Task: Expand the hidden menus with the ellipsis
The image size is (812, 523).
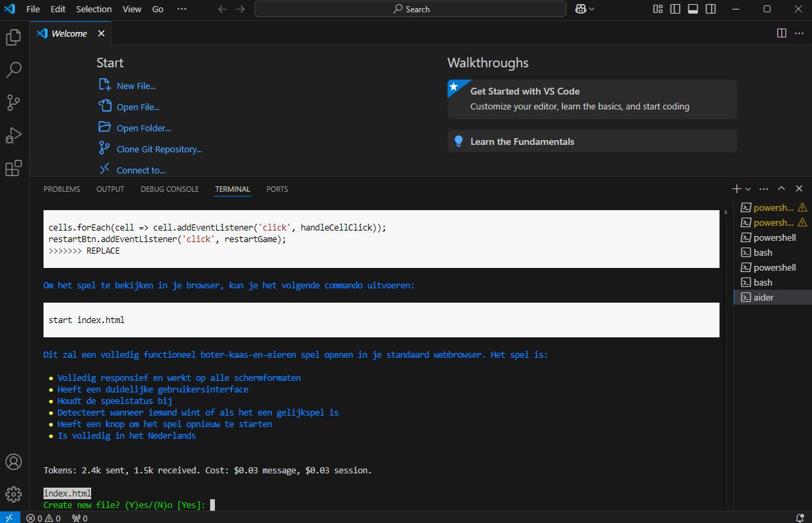Action: (x=181, y=9)
